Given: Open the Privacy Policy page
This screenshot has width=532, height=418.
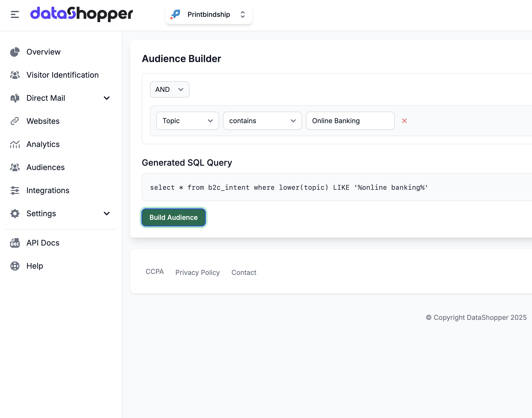Looking at the screenshot, I should 197,272.
